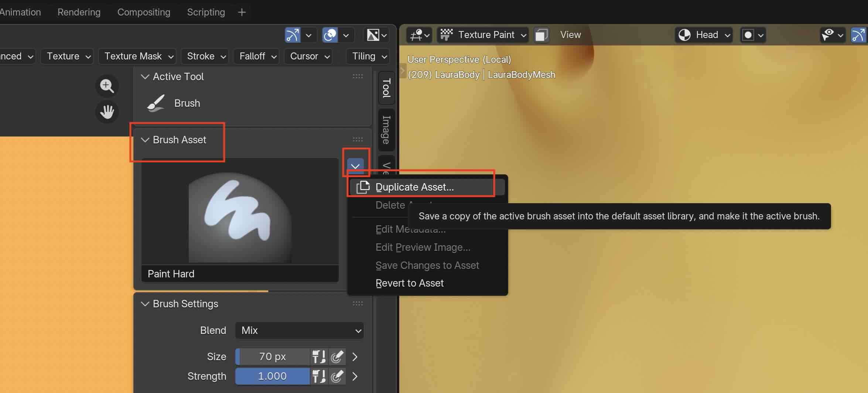Click Brush Asset panel drag grip
Image resolution: width=868 pixels, height=393 pixels.
click(x=358, y=140)
